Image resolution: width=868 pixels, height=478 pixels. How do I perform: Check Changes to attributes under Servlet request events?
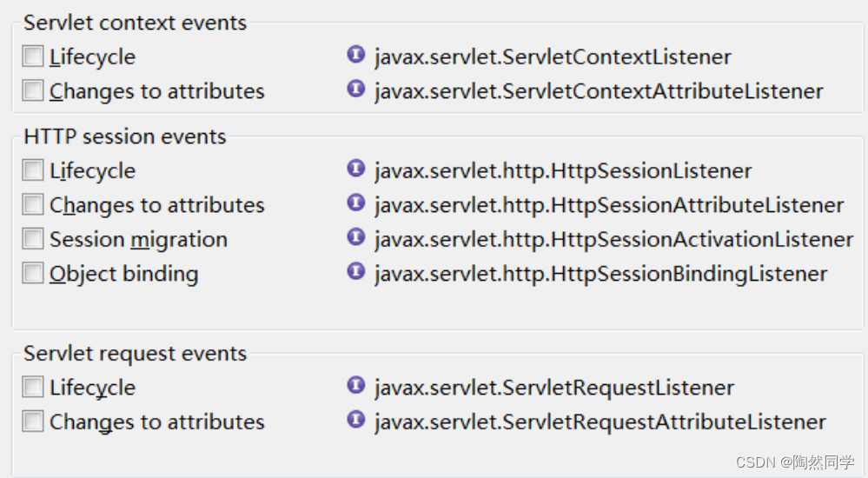[33, 421]
